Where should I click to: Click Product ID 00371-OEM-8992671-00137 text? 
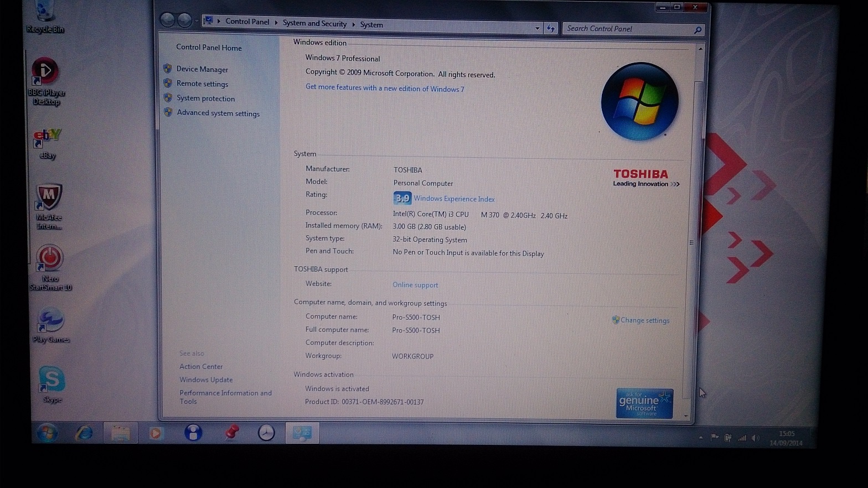pos(364,402)
